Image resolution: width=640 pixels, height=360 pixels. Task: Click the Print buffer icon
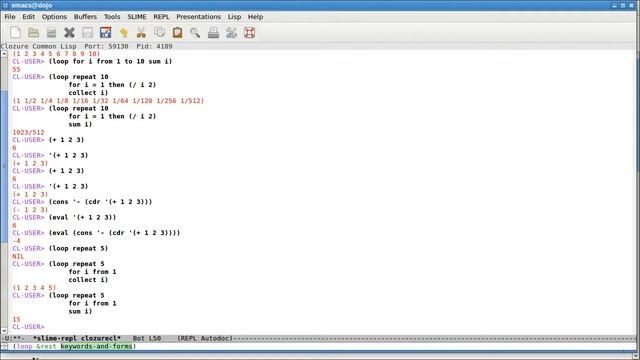pos(213,33)
